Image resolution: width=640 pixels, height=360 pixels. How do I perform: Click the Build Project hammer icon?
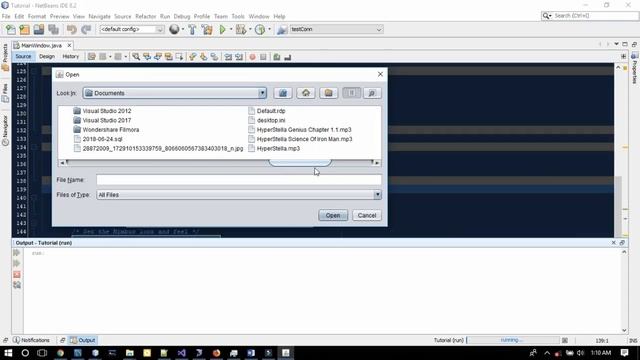(x=192, y=29)
